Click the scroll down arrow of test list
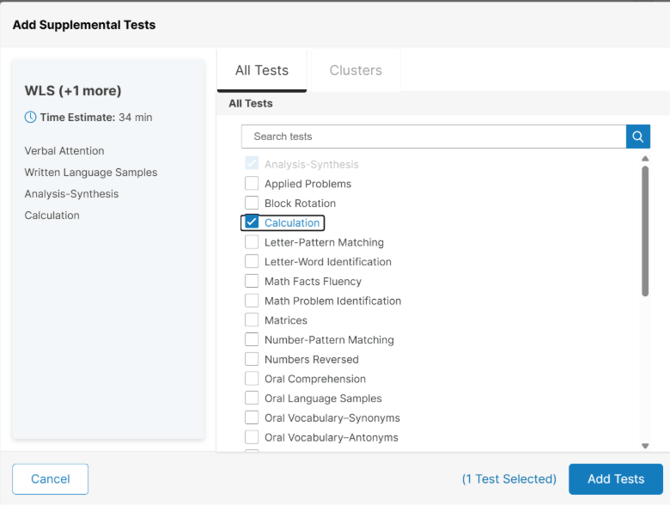This screenshot has width=670, height=505. 645,446
